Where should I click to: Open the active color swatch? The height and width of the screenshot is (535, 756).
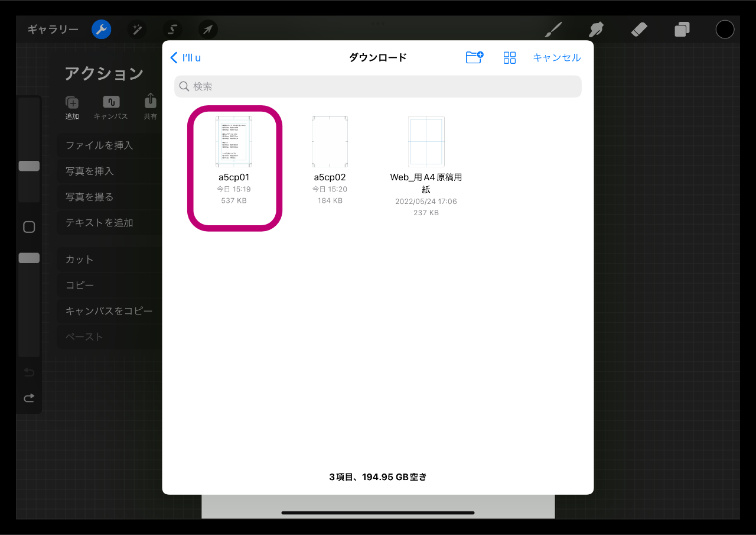[725, 30]
